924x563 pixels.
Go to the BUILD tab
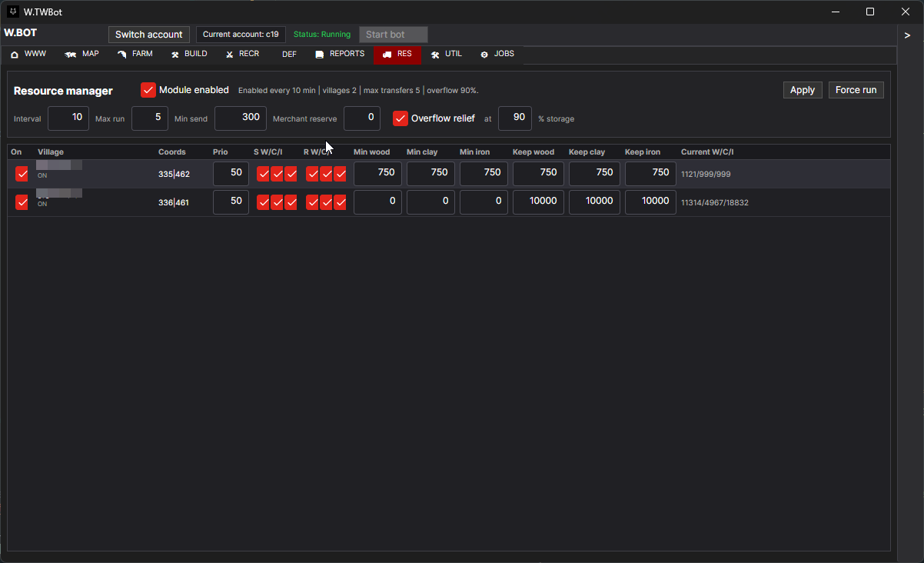189,55
